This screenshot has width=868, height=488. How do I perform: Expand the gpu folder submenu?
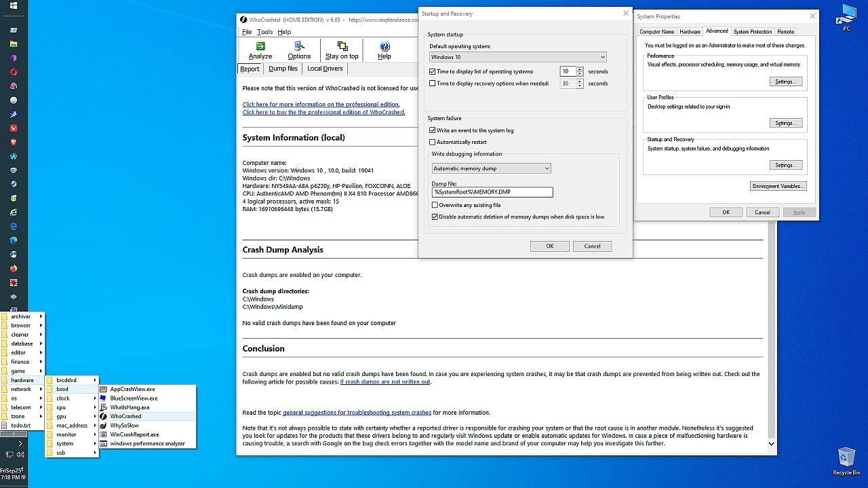pos(72,416)
